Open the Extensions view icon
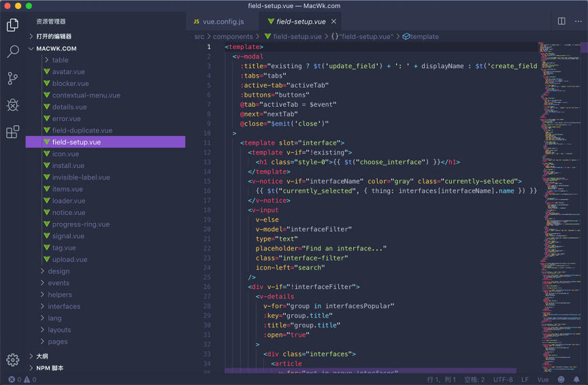Screen dimensions: 588x385 (x=12, y=132)
